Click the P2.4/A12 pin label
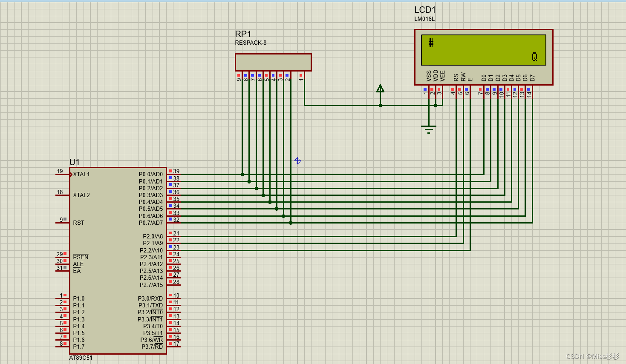This screenshot has width=626, height=364. click(x=151, y=264)
